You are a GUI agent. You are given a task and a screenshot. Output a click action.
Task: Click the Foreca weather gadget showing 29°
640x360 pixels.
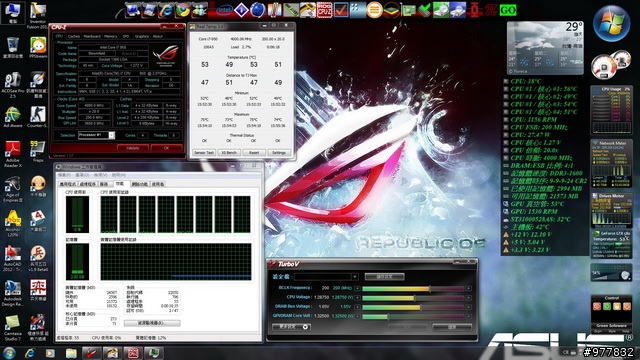[545, 48]
